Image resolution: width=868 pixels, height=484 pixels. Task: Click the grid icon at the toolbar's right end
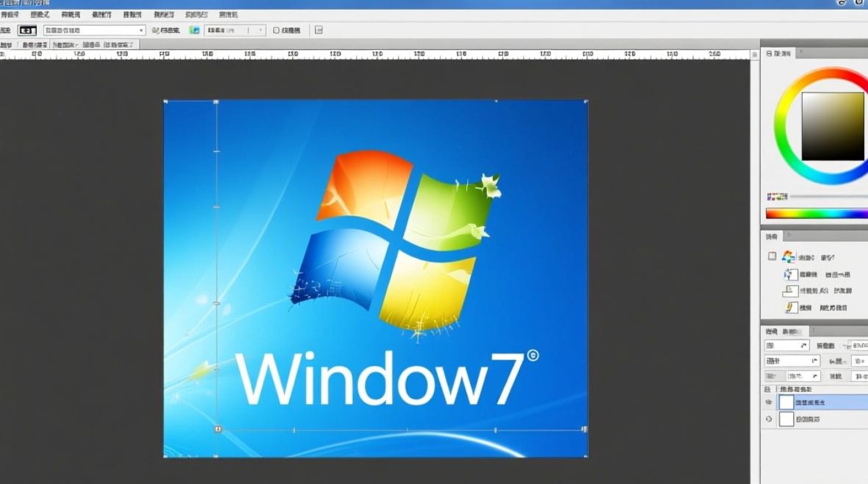pyautogui.click(x=318, y=30)
